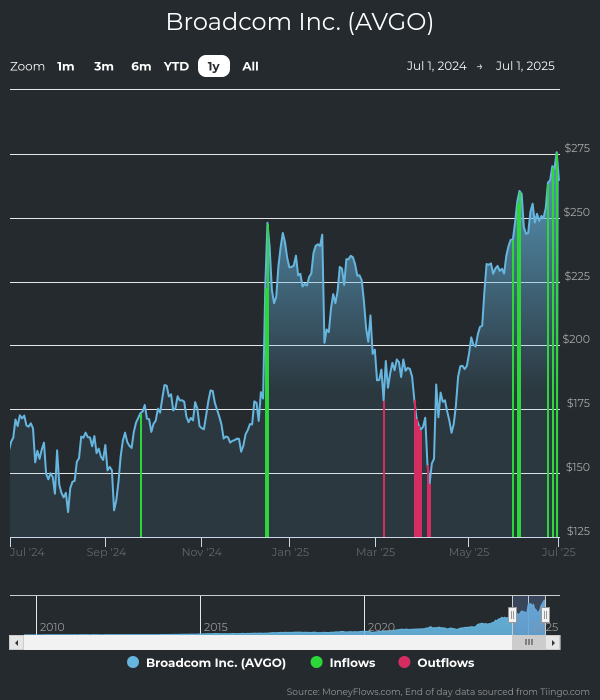Screen dimensions: 600x700
Task: Click the May '25 axis label
Action: pyautogui.click(x=469, y=552)
